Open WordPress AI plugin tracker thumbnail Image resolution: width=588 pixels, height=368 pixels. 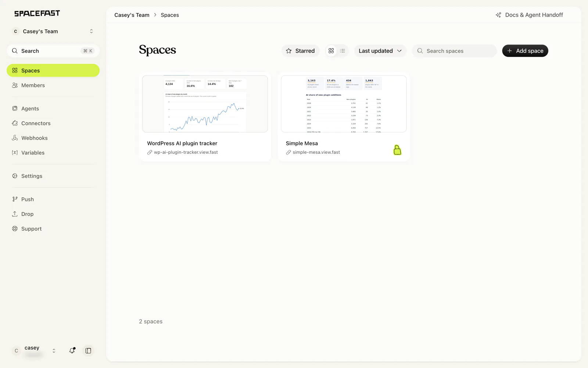tap(205, 104)
